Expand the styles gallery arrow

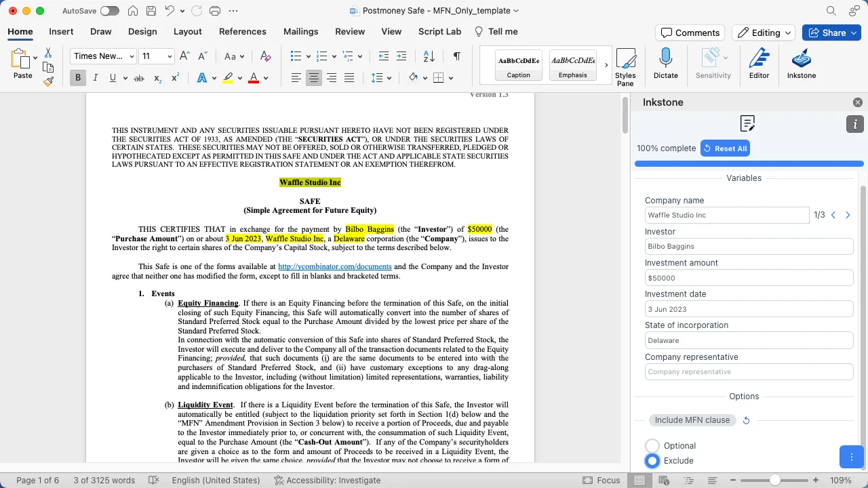606,65
